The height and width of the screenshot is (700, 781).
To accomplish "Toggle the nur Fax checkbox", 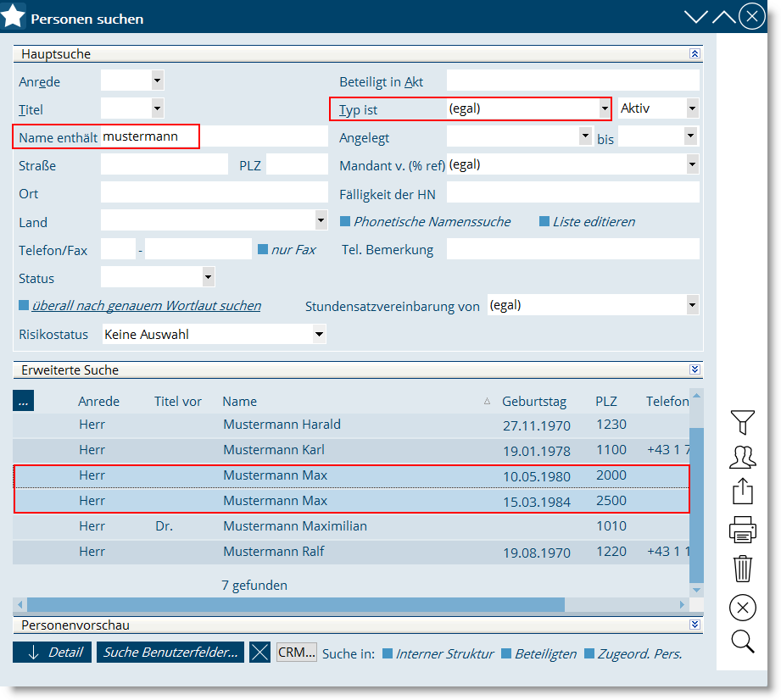I will [263, 249].
